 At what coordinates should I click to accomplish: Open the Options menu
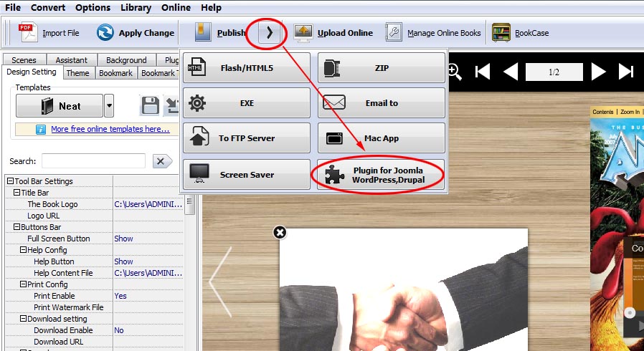pyautogui.click(x=93, y=7)
